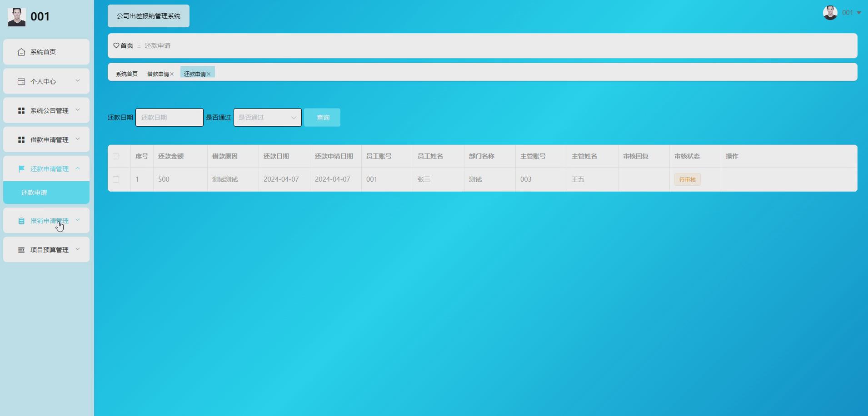868x416 pixels.
Task: Click the house icon beside 系统首页
Action: pos(21,52)
